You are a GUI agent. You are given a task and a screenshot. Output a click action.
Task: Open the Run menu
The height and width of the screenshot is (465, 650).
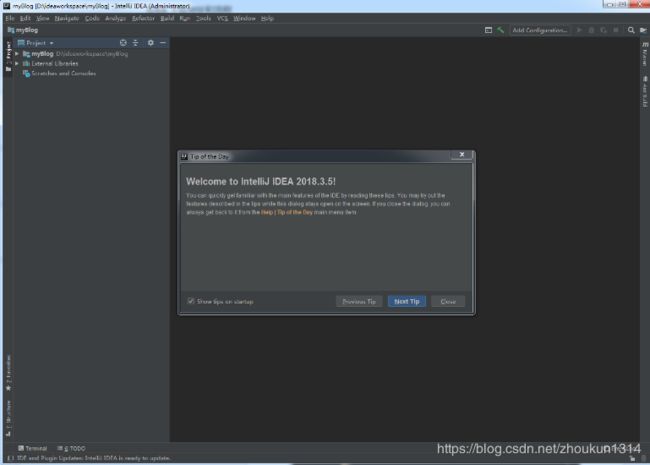click(x=184, y=19)
